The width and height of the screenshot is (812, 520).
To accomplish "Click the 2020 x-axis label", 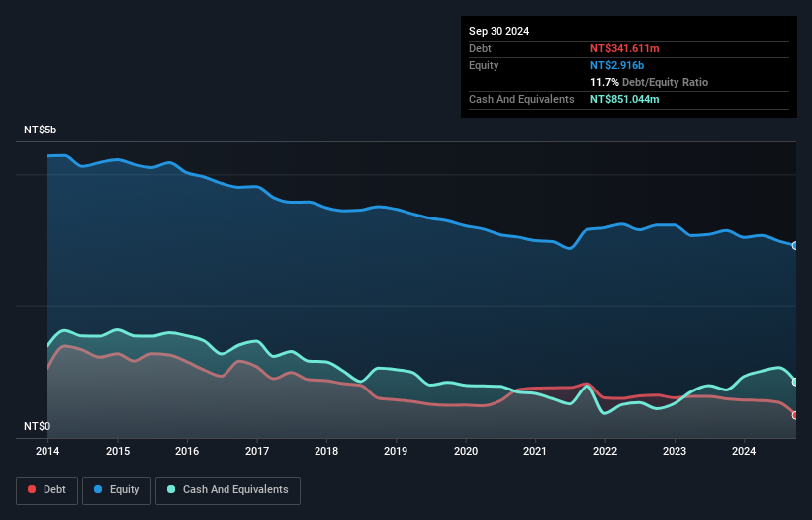I will pos(466,451).
